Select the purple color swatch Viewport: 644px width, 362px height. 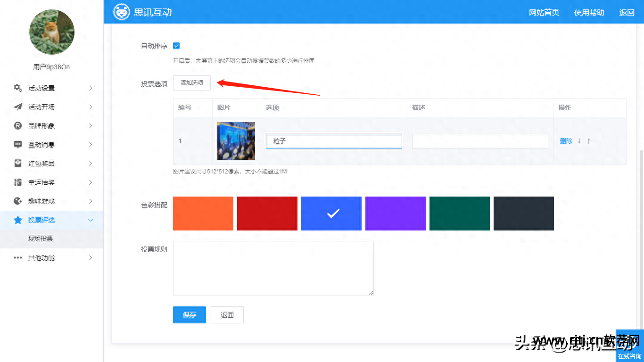(395, 213)
